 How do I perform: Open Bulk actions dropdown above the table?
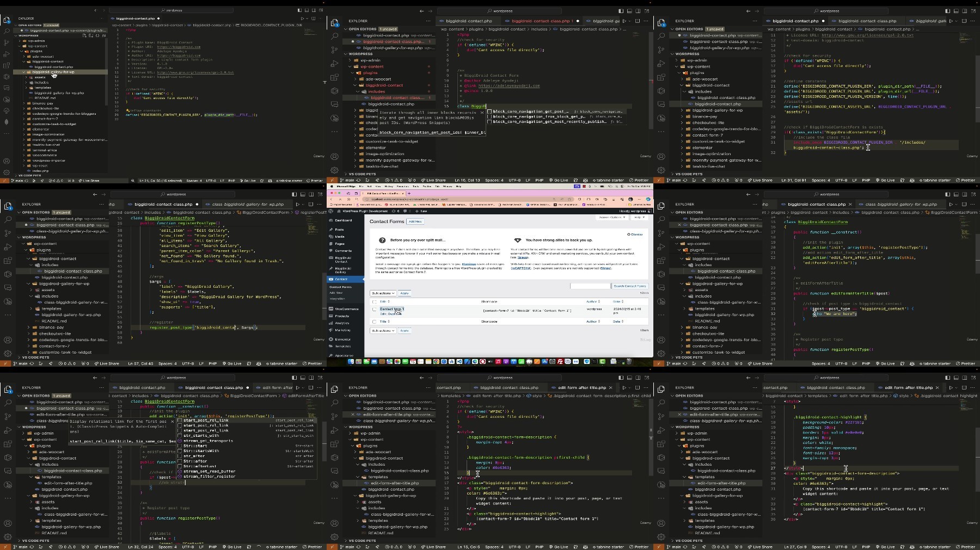coord(383,293)
